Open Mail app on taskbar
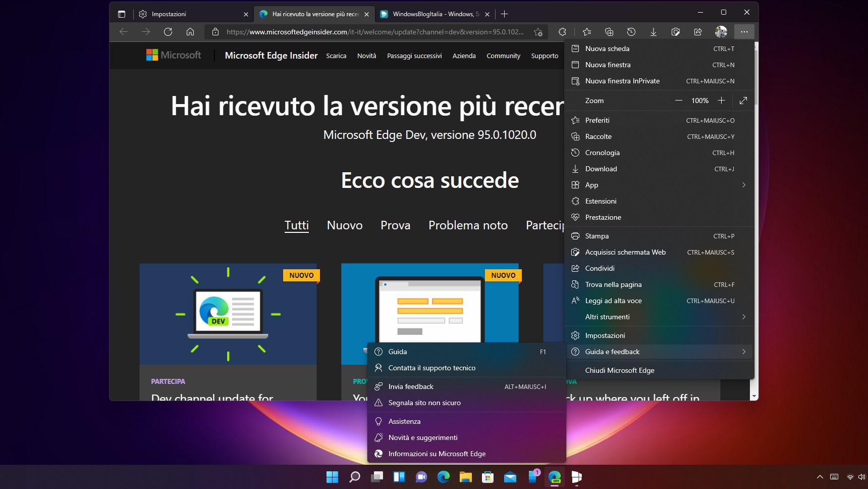This screenshot has height=489, width=868. (510, 477)
